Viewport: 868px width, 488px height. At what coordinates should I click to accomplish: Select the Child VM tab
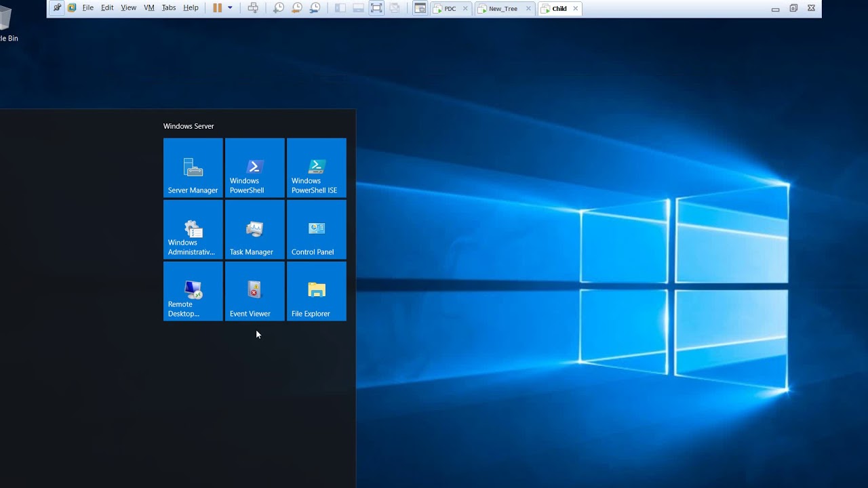click(559, 9)
